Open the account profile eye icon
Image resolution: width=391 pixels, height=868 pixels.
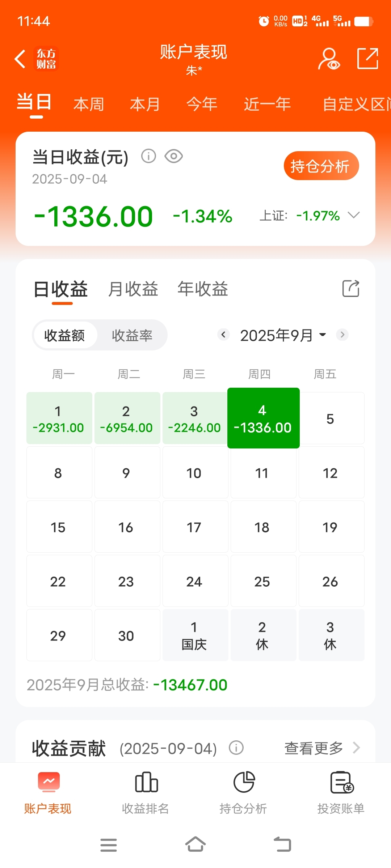click(329, 59)
